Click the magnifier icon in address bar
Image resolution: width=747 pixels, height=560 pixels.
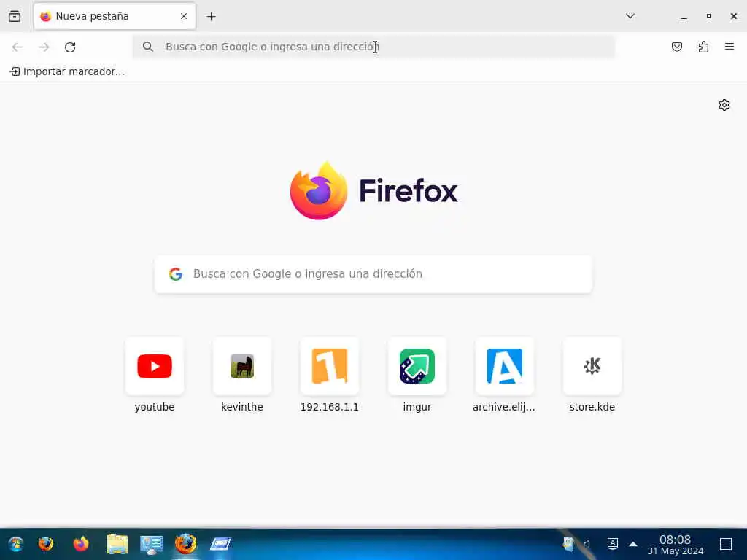[x=148, y=47]
